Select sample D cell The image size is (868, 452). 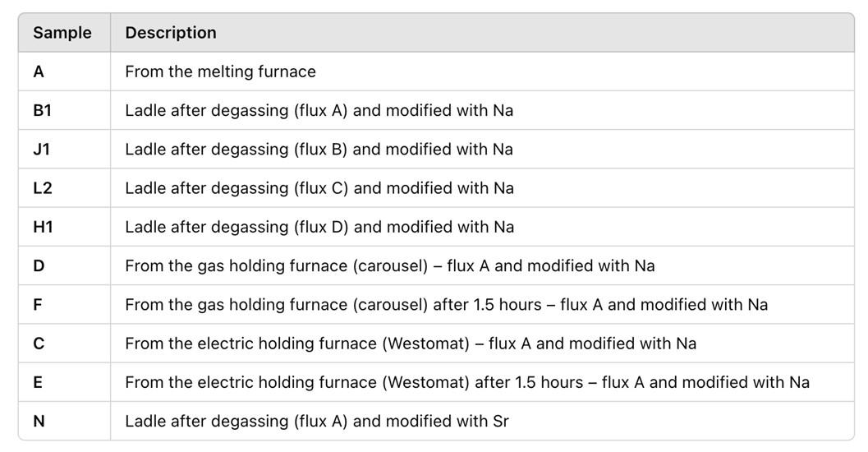pyautogui.click(x=39, y=265)
